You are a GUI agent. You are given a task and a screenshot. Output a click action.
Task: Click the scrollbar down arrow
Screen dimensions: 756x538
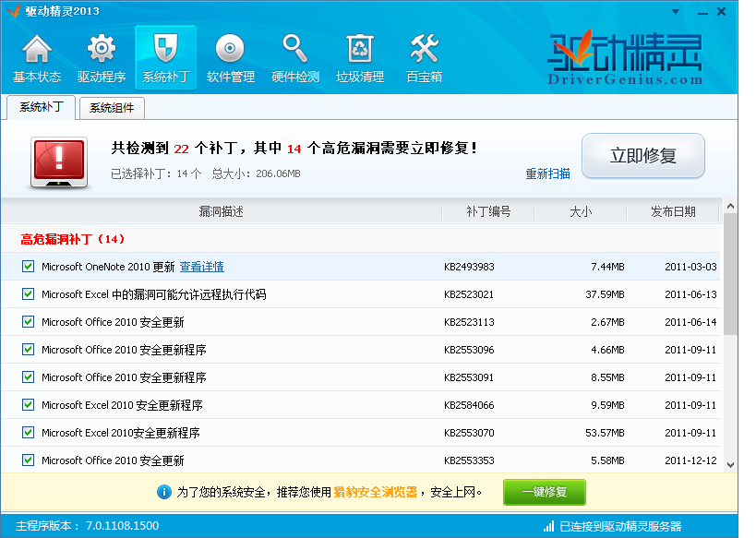click(730, 465)
